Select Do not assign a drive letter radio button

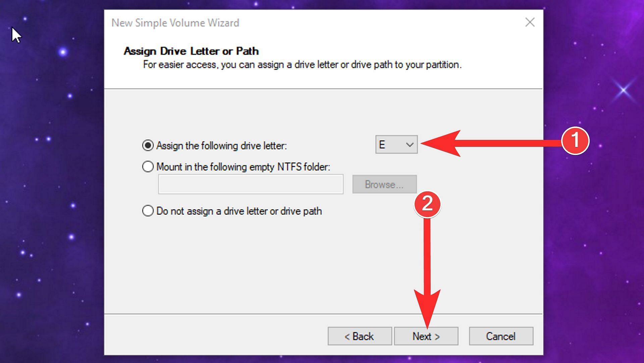pyautogui.click(x=148, y=211)
